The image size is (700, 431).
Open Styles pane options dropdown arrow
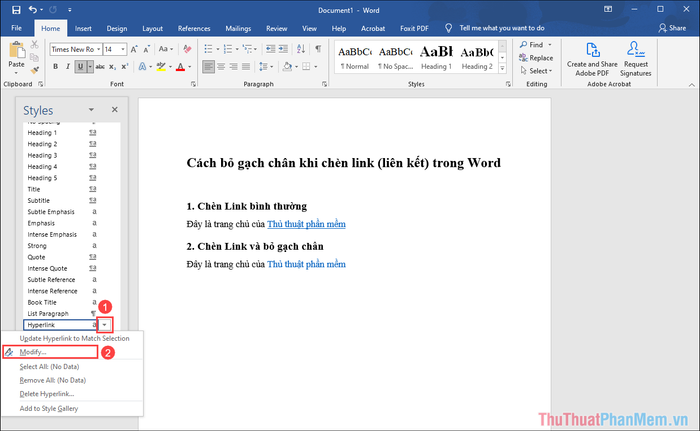(91, 109)
